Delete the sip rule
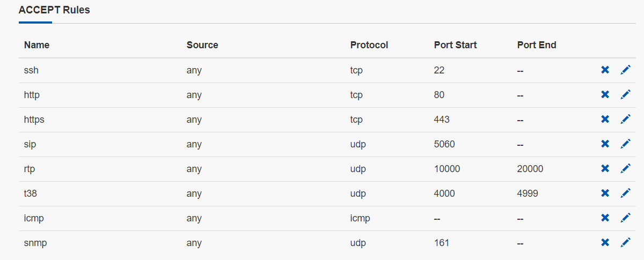This screenshot has width=644, height=260. pos(605,144)
